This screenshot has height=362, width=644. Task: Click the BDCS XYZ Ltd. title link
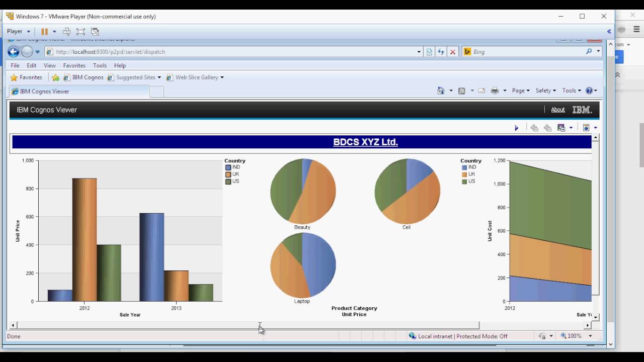point(365,142)
